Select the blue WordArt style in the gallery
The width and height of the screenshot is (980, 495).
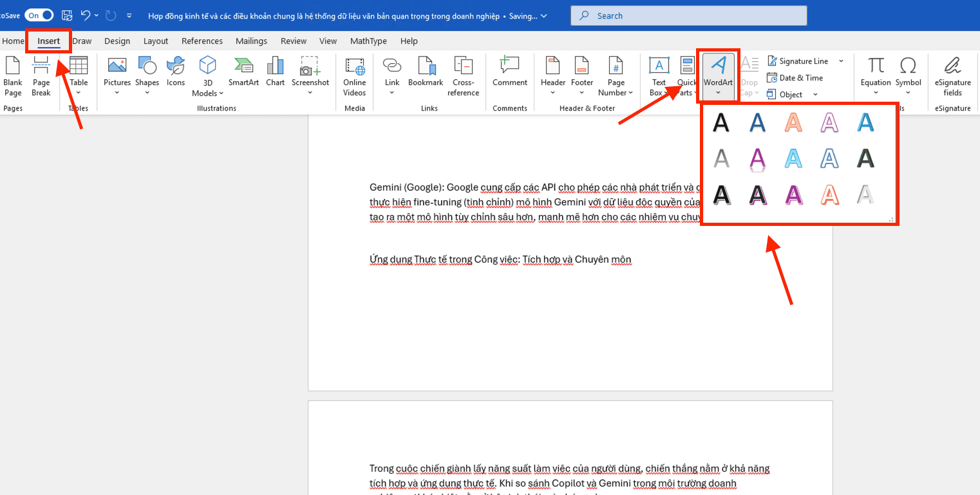tap(757, 123)
